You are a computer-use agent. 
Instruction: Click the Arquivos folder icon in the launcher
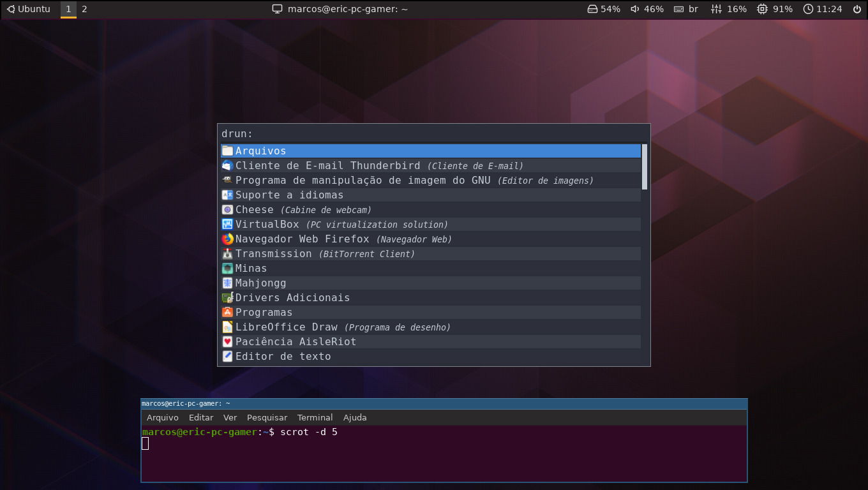point(227,151)
